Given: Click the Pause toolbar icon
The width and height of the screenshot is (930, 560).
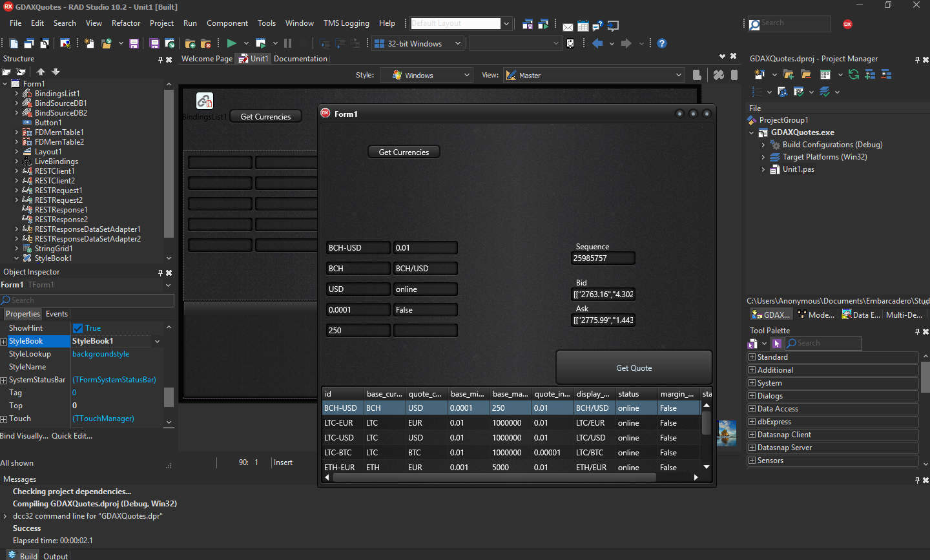Looking at the screenshot, I should coord(287,43).
